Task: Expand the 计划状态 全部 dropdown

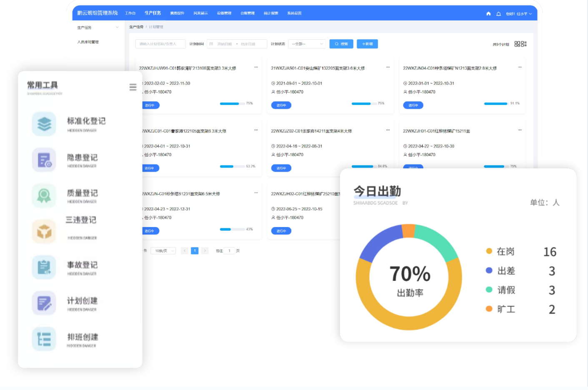Action: click(307, 44)
